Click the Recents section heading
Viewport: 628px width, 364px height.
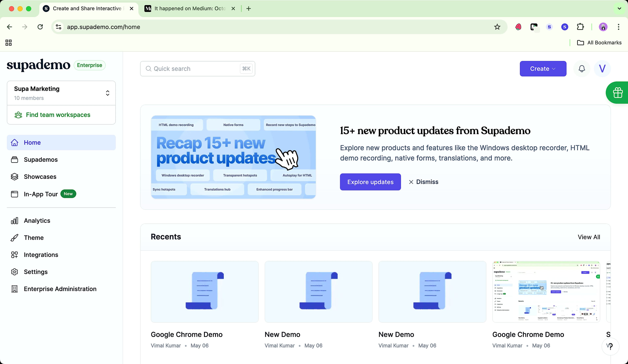166,237
